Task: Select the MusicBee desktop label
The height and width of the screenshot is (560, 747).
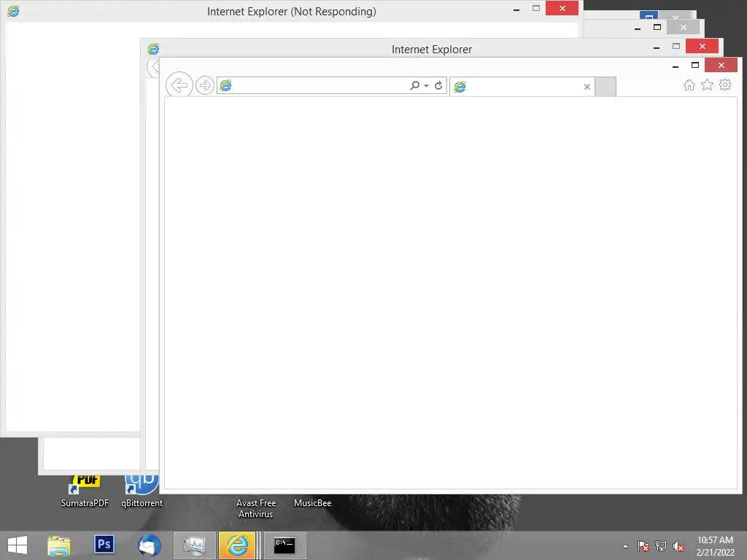Action: 312,503
